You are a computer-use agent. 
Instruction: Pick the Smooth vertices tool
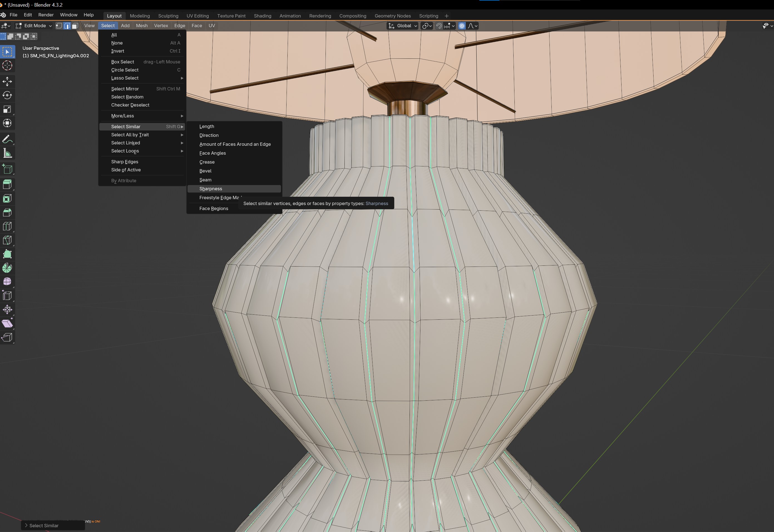(x=7, y=282)
